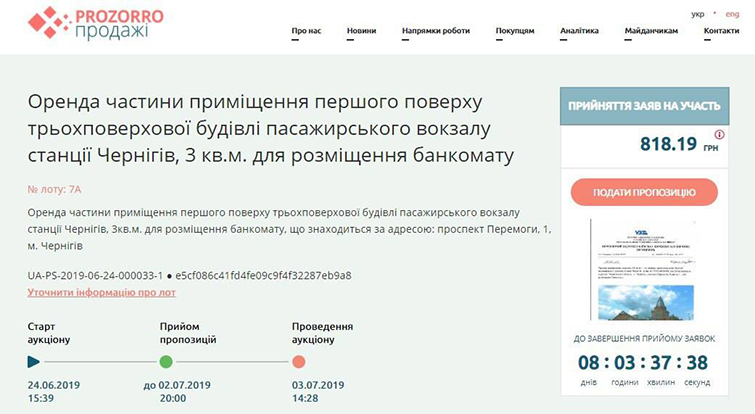Viewport: 755px width, 414px height.
Task: Open the Новини menu item
Action: coord(361,31)
